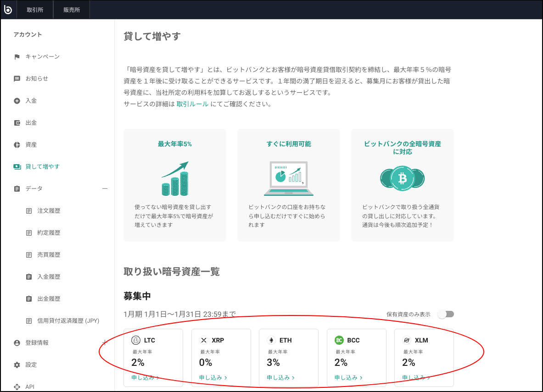Screen dimensions: 543x392
Task: Click the すぐに利用可能 card heading
Action: 289,144
